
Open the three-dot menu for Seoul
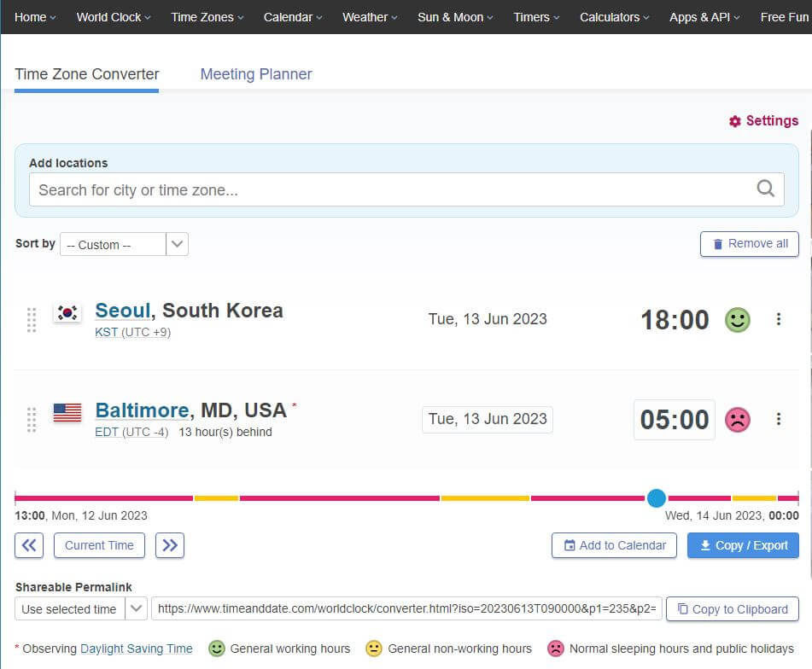[x=778, y=319]
